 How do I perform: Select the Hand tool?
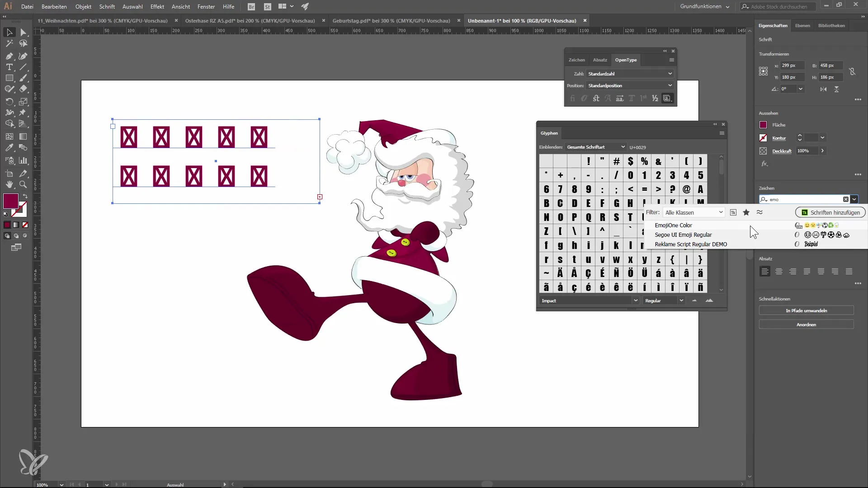point(9,184)
